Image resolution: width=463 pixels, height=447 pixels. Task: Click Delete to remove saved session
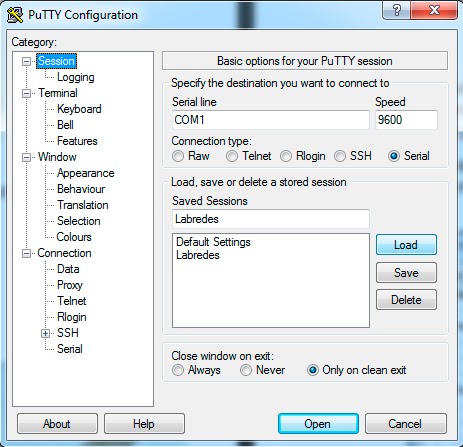pyautogui.click(x=406, y=300)
